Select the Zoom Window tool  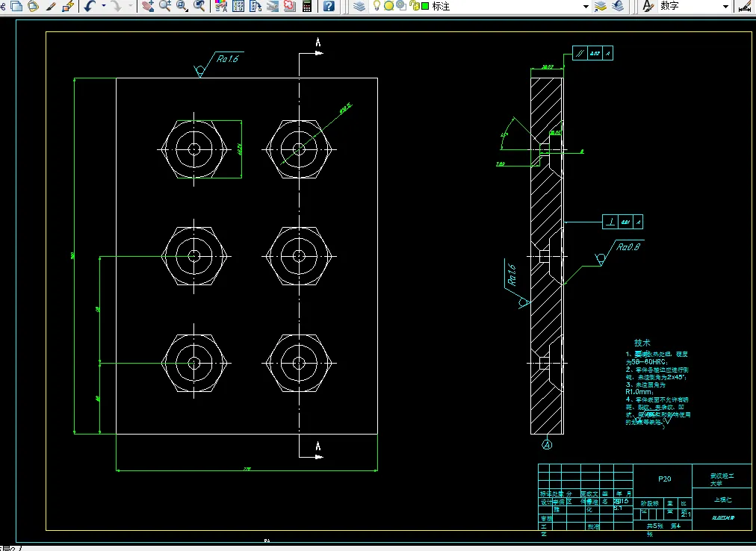pyautogui.click(x=182, y=6)
